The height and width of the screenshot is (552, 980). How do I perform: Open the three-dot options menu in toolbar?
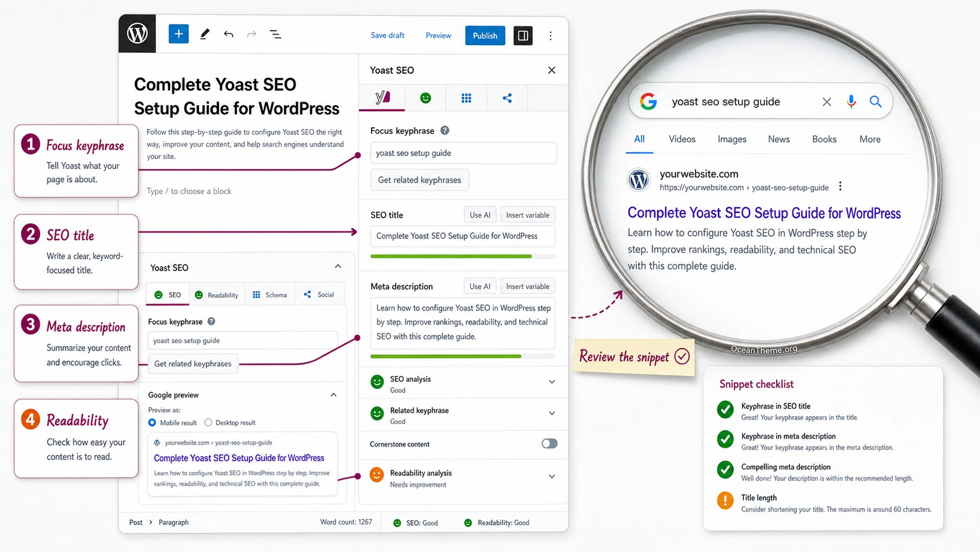550,36
